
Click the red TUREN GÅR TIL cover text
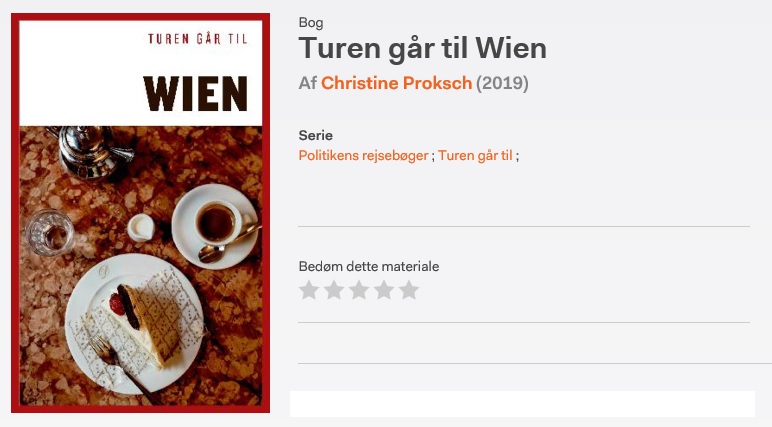coord(197,39)
